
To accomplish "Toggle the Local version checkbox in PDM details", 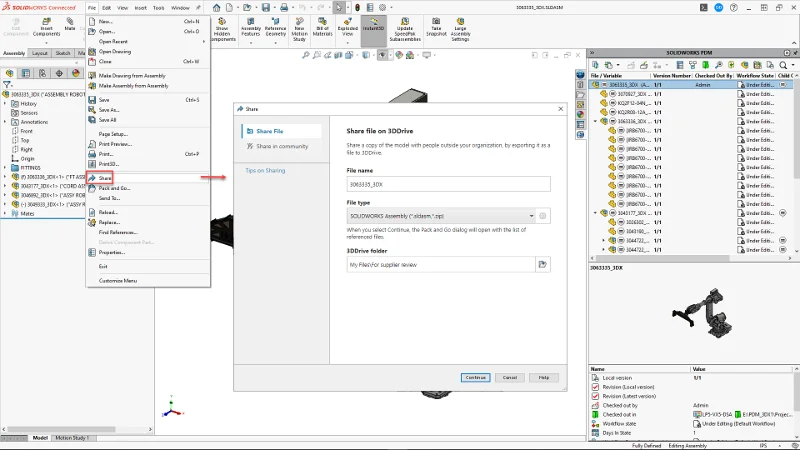I will pyautogui.click(x=595, y=378).
